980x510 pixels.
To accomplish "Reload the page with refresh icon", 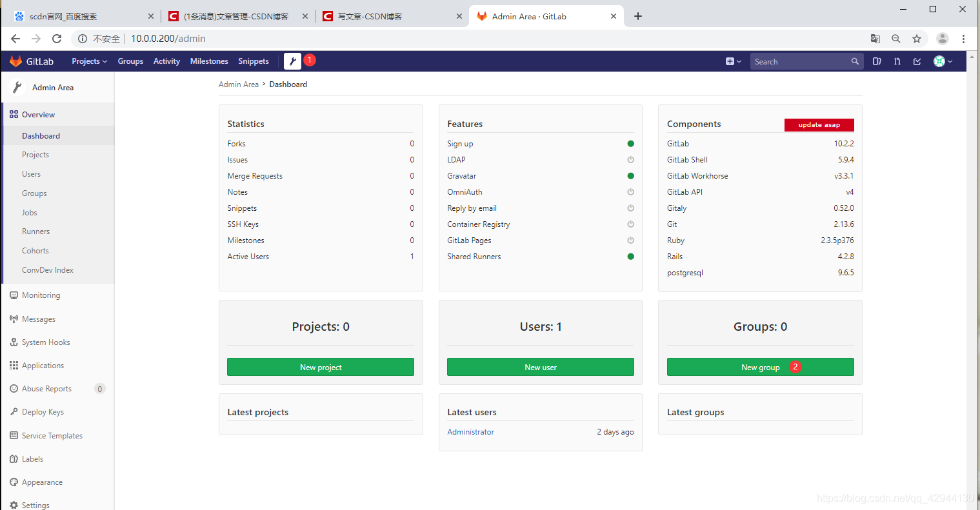I will tap(57, 39).
